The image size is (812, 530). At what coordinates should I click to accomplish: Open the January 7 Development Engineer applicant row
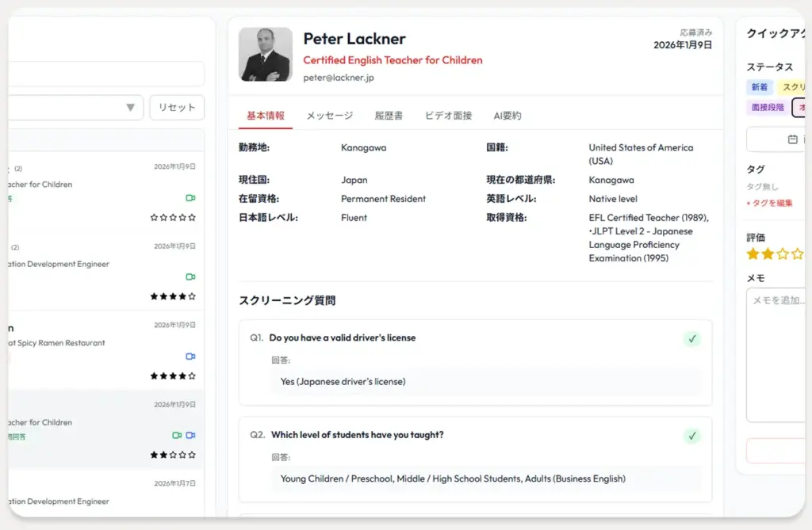tap(106, 493)
